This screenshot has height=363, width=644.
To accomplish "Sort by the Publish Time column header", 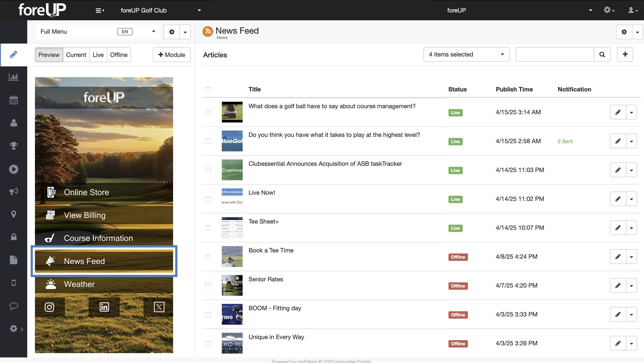I will coord(514,89).
